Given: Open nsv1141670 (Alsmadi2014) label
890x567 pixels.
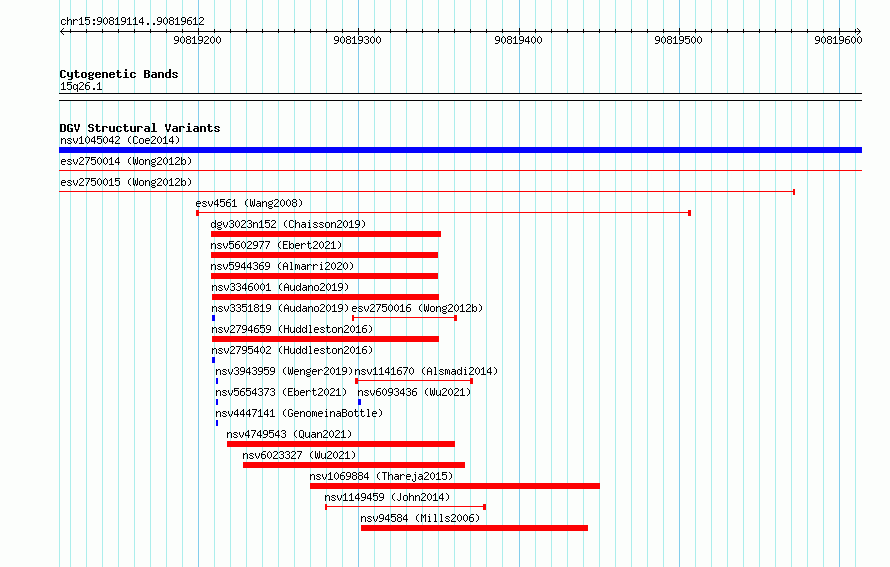Looking at the screenshot, I should click(426, 371).
